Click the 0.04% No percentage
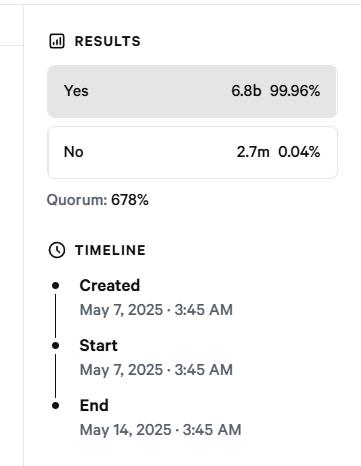Image resolution: width=361 pixels, height=466 pixels. tap(299, 152)
